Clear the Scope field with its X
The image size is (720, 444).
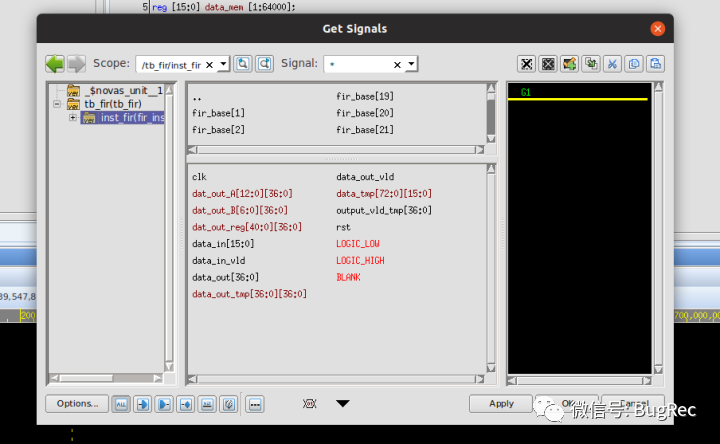click(209, 65)
